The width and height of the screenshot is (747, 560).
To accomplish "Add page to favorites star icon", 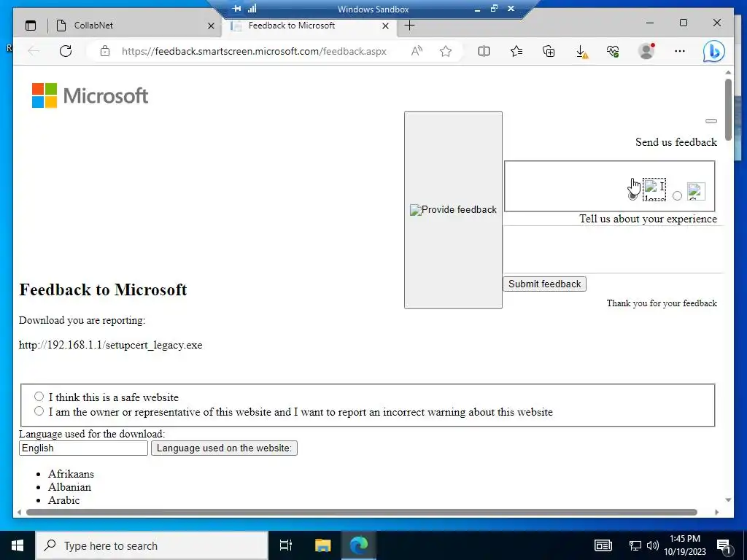I will tap(446, 51).
